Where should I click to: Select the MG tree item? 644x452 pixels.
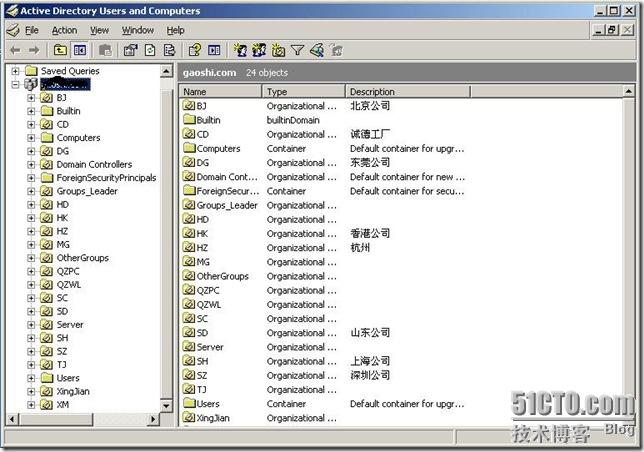coord(63,245)
